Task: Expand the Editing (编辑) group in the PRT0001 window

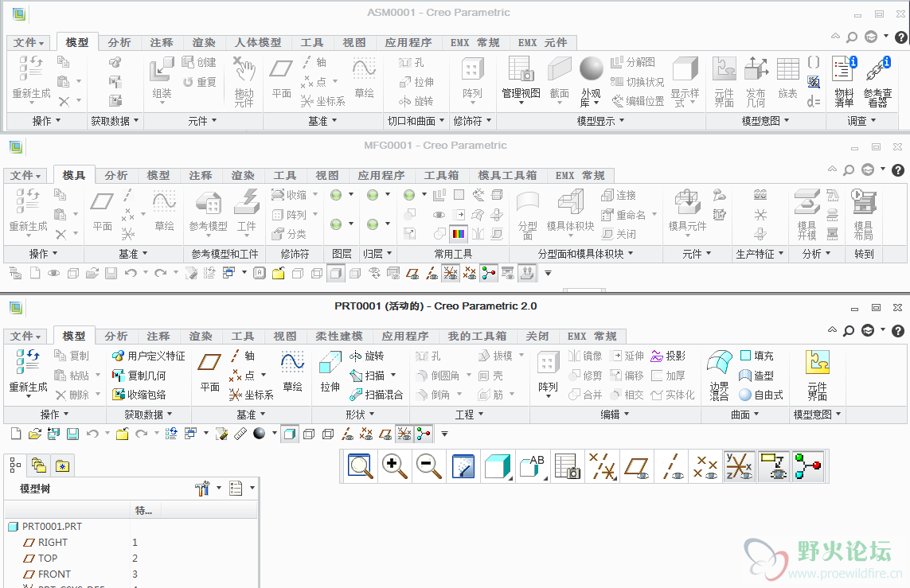Action: 615,415
